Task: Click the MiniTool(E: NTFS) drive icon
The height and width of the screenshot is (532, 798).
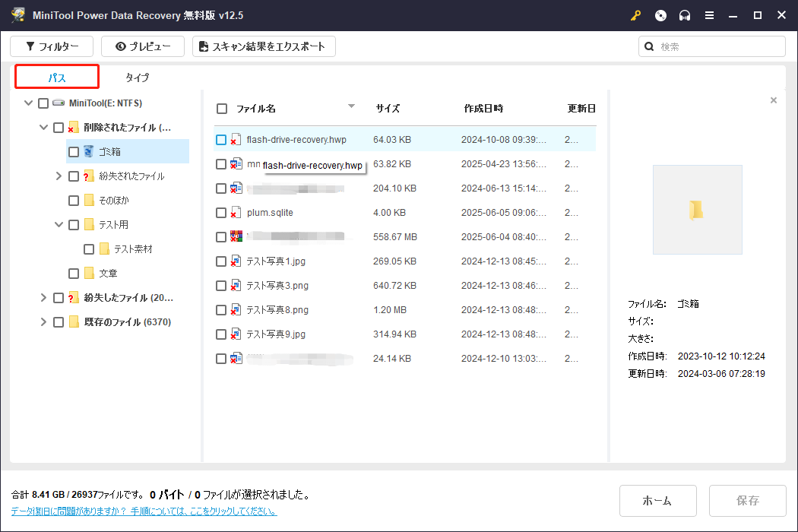Action: pyautogui.click(x=59, y=103)
